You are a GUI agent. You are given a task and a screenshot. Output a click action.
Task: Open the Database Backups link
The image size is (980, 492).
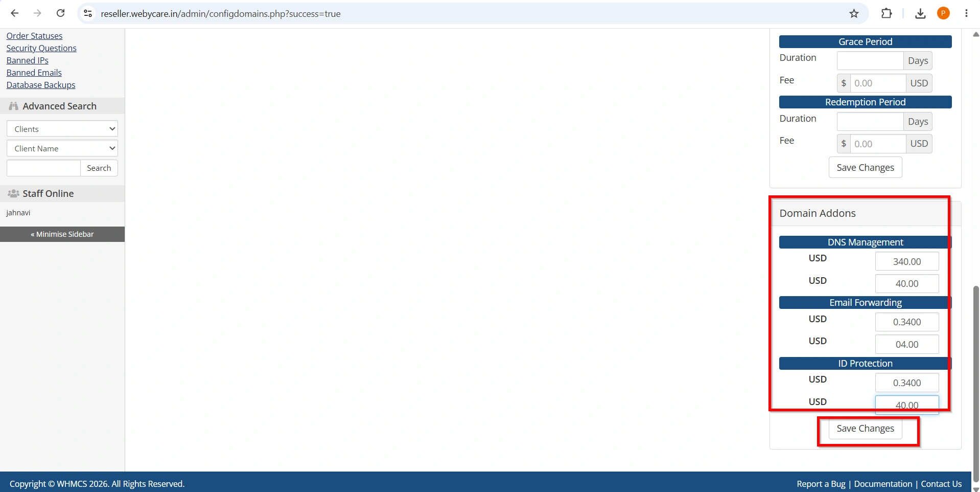click(41, 85)
